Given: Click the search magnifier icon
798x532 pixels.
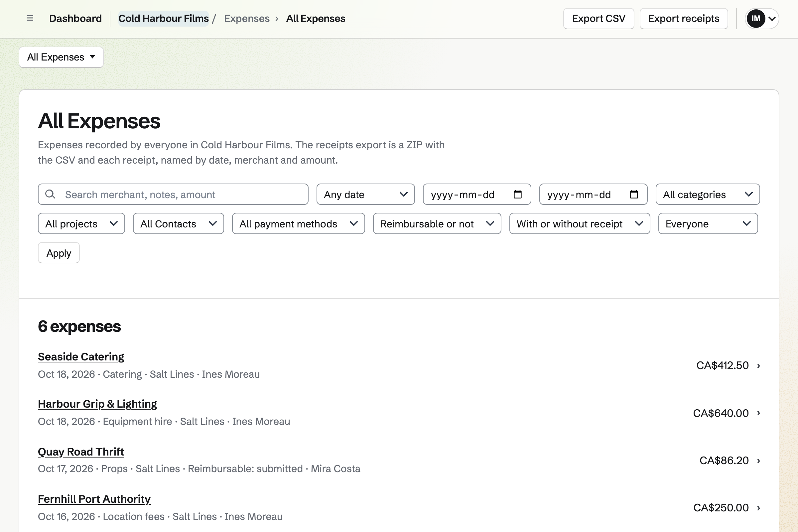Looking at the screenshot, I should [x=50, y=194].
